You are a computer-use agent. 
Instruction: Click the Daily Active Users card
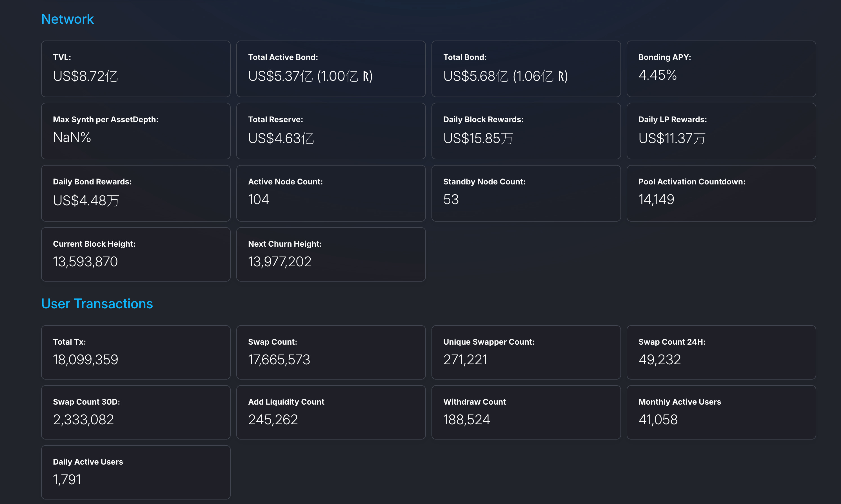coord(135,472)
